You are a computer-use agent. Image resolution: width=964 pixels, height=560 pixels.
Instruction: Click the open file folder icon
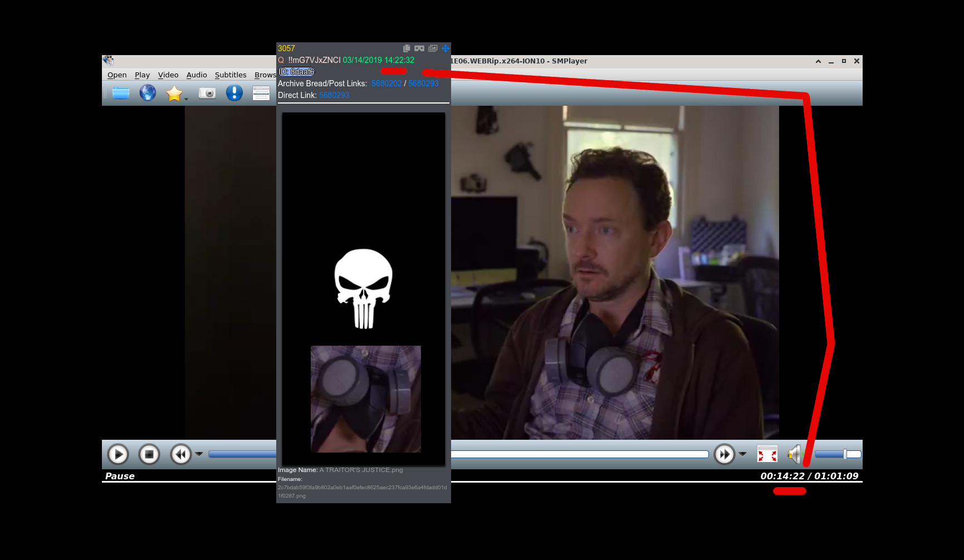(121, 93)
